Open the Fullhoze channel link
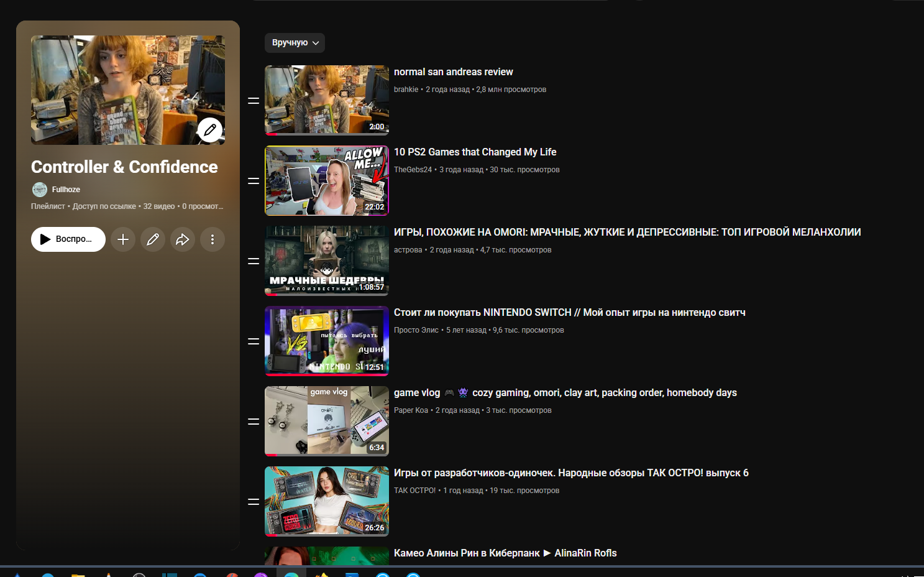 click(x=66, y=190)
